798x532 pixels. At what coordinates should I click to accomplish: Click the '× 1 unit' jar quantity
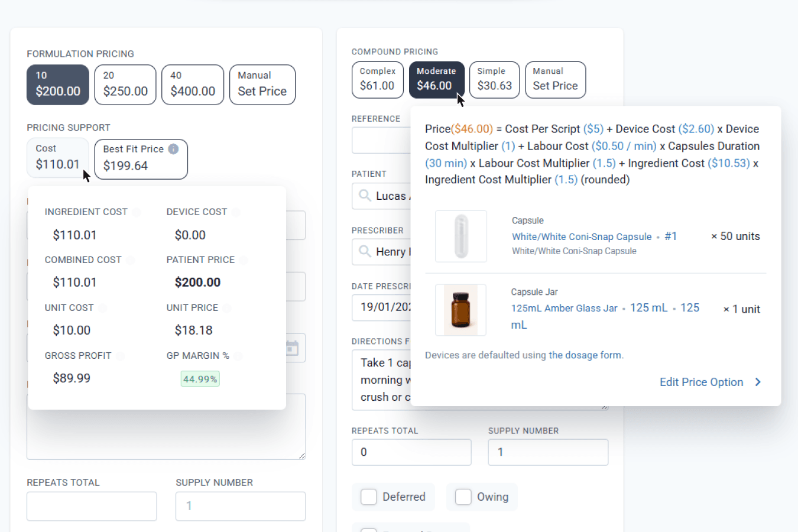tap(742, 309)
